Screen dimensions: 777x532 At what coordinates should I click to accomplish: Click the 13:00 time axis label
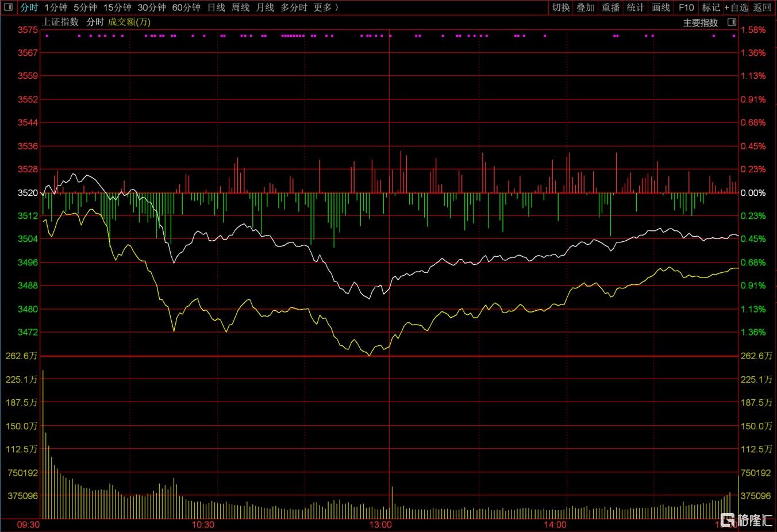[x=380, y=525]
